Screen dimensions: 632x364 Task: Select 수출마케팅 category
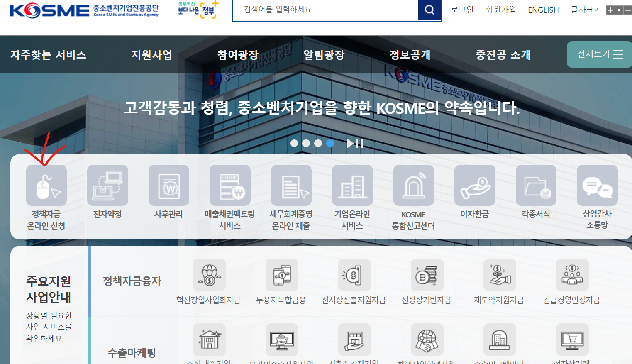132,353
